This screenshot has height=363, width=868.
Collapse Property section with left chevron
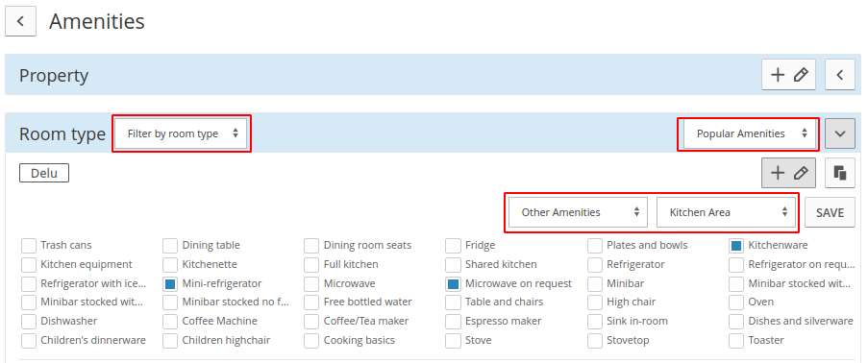[840, 75]
